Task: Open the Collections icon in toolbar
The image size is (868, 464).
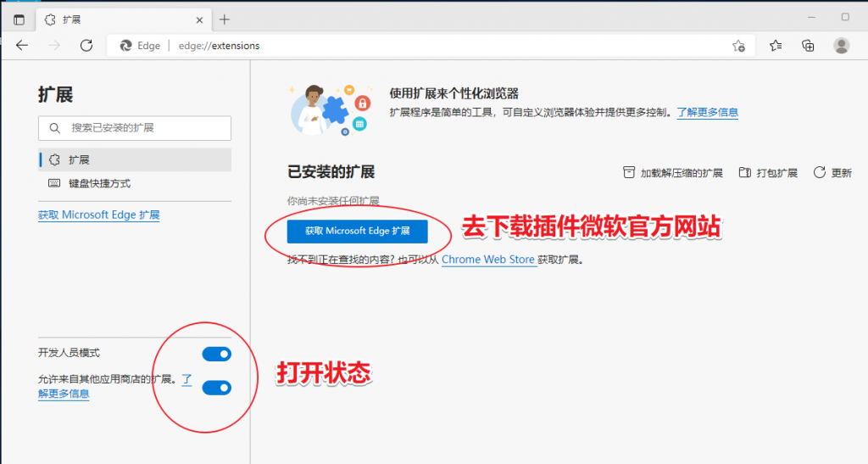Action: click(x=808, y=46)
